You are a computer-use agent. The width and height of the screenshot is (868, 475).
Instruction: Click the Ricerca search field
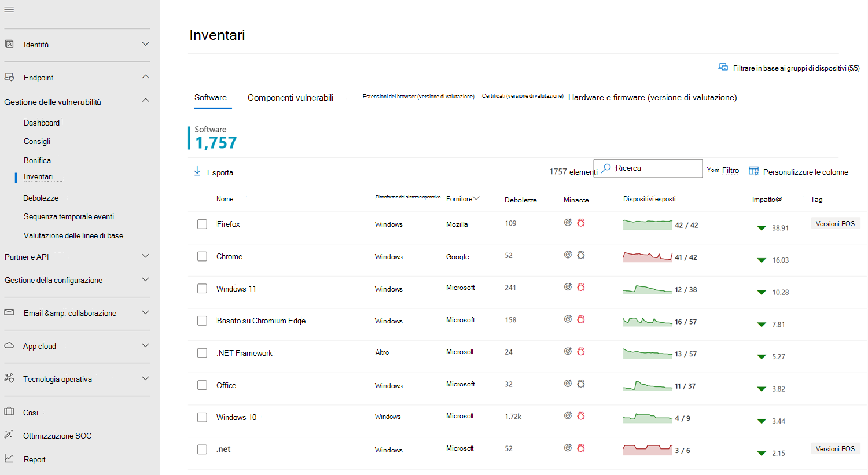(x=648, y=168)
